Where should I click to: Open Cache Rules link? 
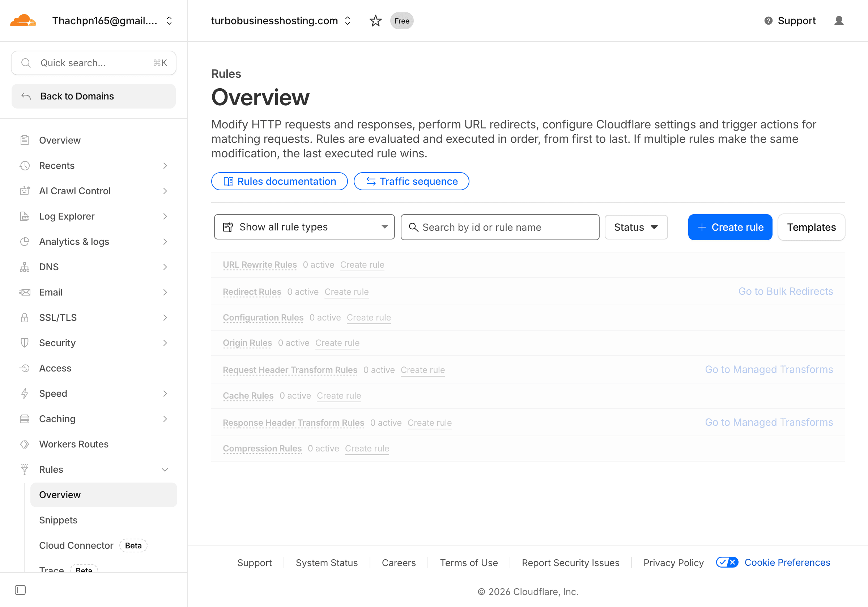click(x=248, y=396)
